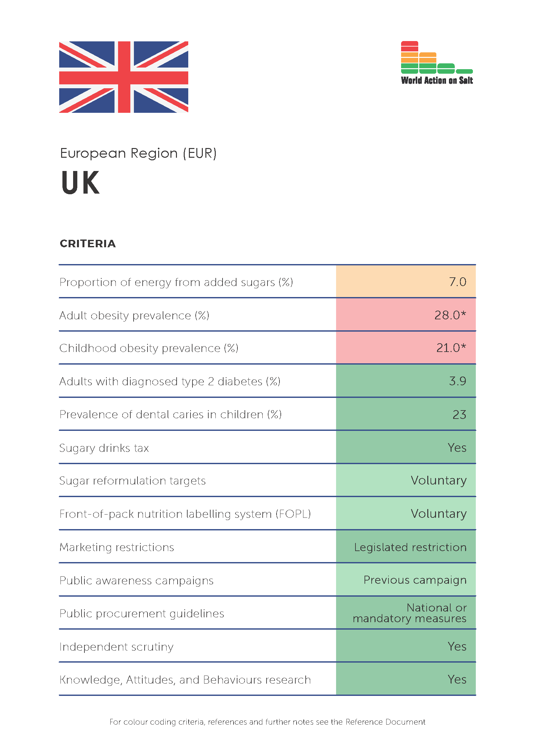This screenshot has height=756, width=535.
Task: Click Knowledge, Attitudes, and Behaviours research label
Action: (x=185, y=680)
